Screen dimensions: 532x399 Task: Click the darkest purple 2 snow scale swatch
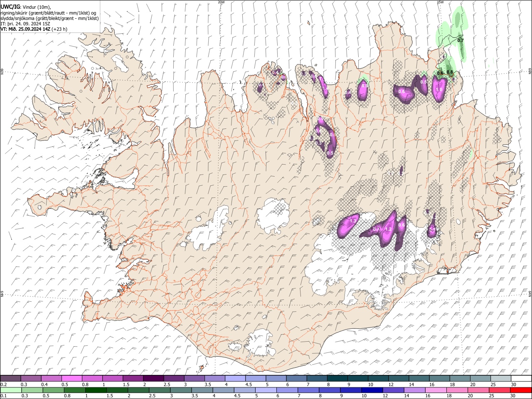153,378
